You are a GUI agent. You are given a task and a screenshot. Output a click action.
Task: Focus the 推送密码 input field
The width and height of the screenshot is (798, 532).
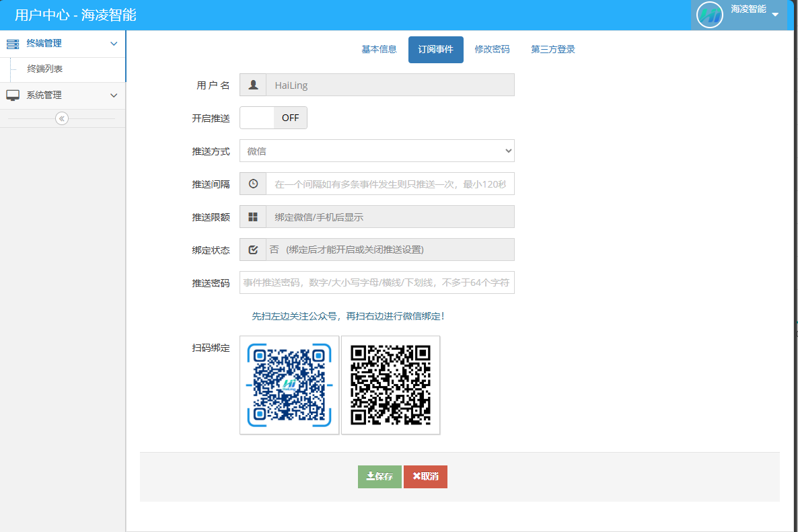[377, 282]
